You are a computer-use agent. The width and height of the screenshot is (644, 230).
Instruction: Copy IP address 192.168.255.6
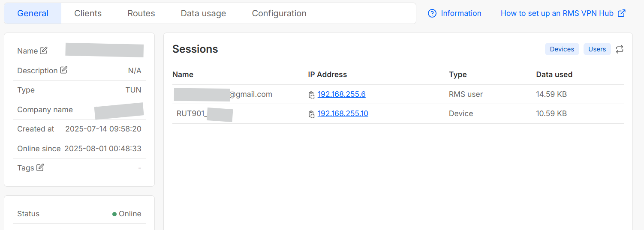[x=312, y=95]
